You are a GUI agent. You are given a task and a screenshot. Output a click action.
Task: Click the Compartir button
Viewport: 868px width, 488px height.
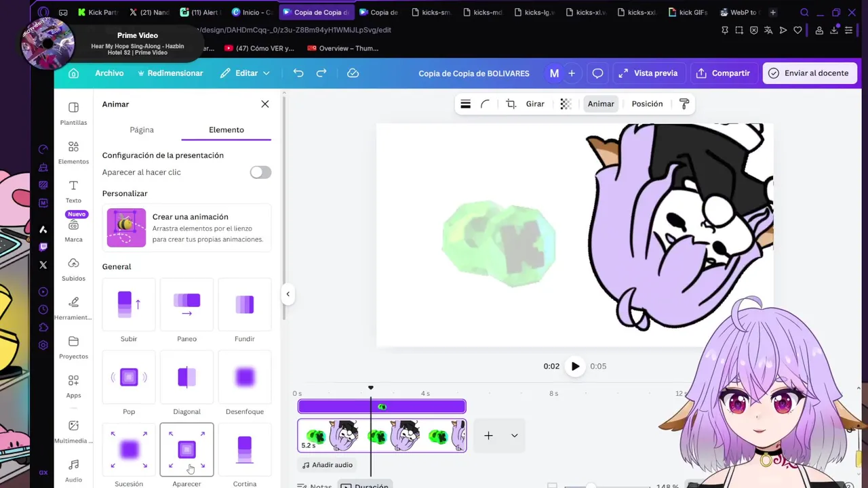(x=723, y=73)
